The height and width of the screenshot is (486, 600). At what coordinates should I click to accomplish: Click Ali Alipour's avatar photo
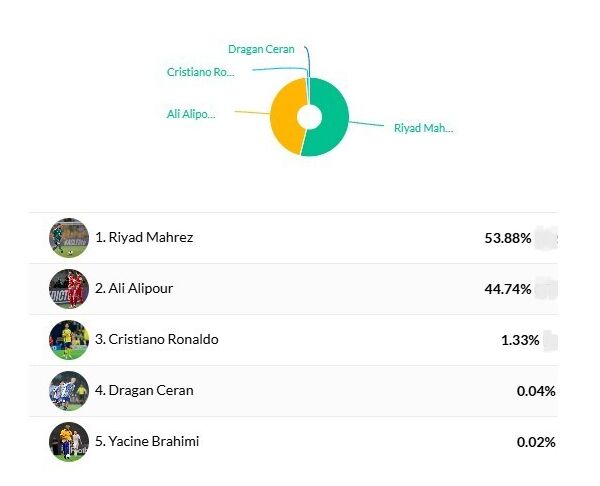[x=69, y=289]
